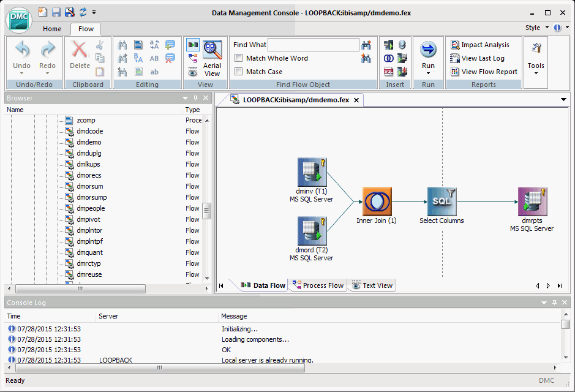Insert an SQL object from Insert group
Image resolution: width=575 pixels, height=392 pixels.
click(x=389, y=72)
